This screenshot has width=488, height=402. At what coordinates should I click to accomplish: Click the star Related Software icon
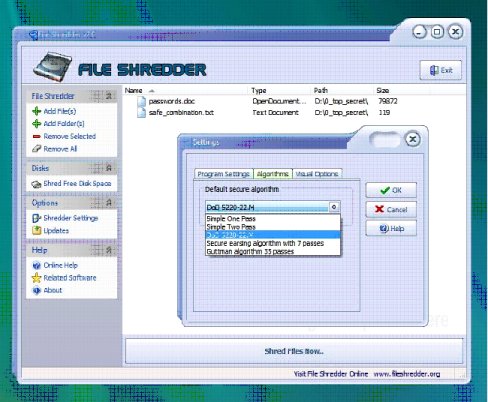[36, 278]
